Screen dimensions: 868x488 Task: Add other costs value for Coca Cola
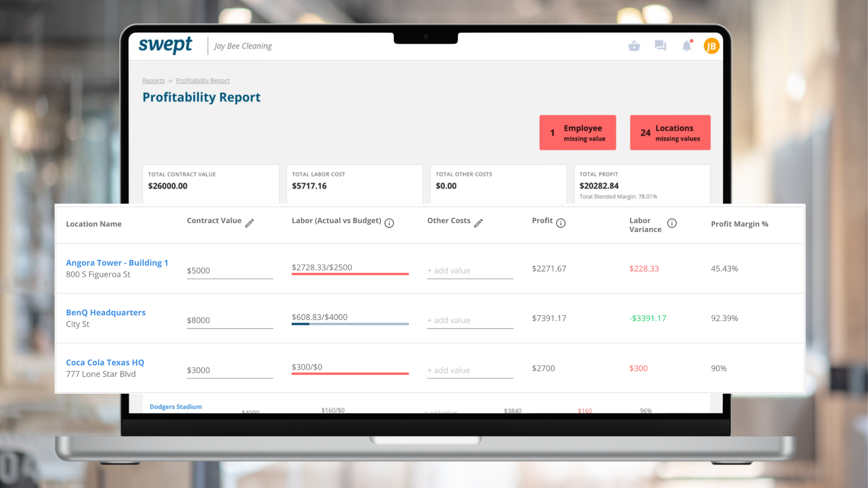(x=470, y=370)
